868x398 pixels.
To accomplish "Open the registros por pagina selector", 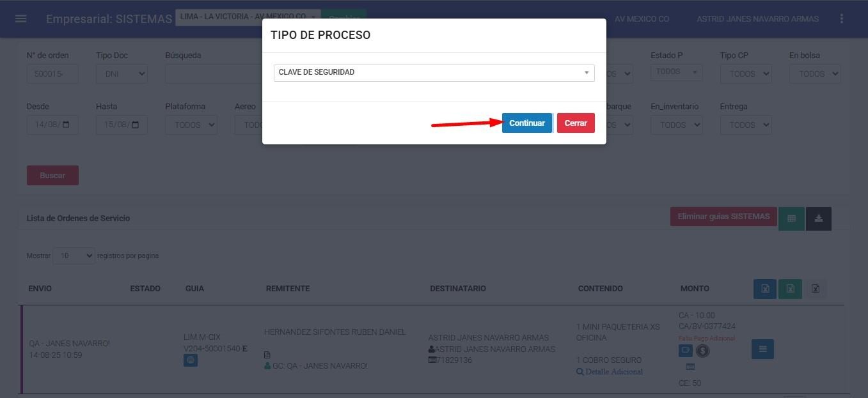I will coord(74,256).
